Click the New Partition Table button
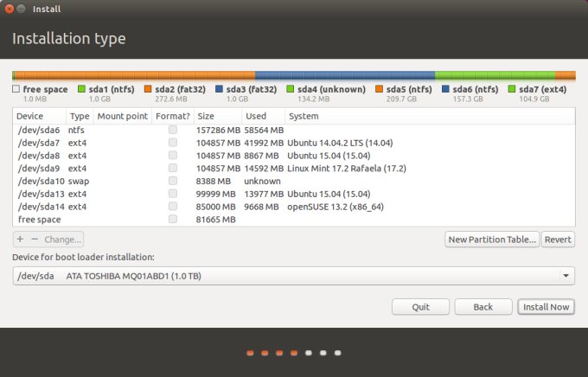This screenshot has width=588, height=377. (492, 239)
